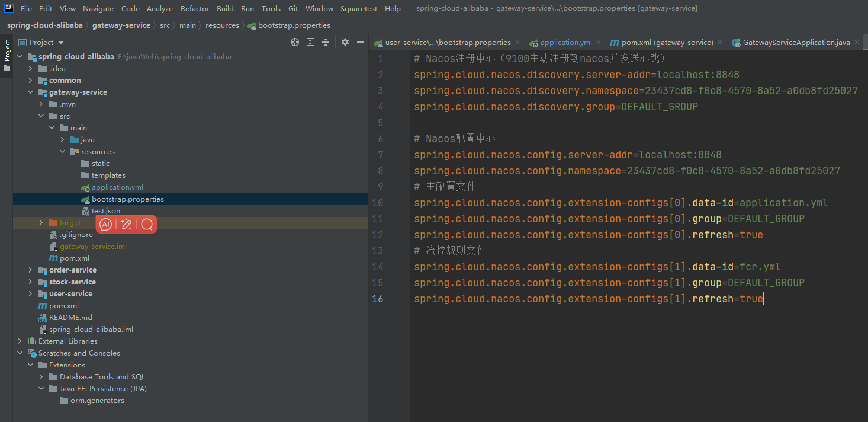
Task: Expand External Libraries node
Action: pos(20,341)
